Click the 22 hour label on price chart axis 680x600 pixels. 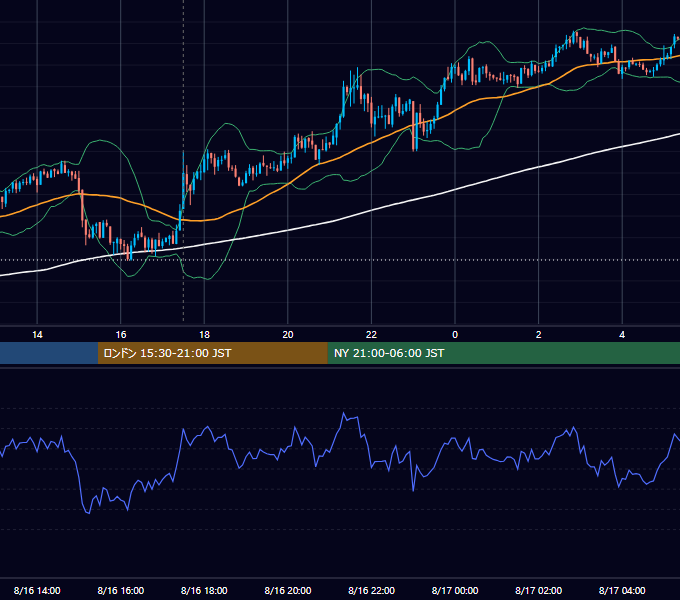371,335
